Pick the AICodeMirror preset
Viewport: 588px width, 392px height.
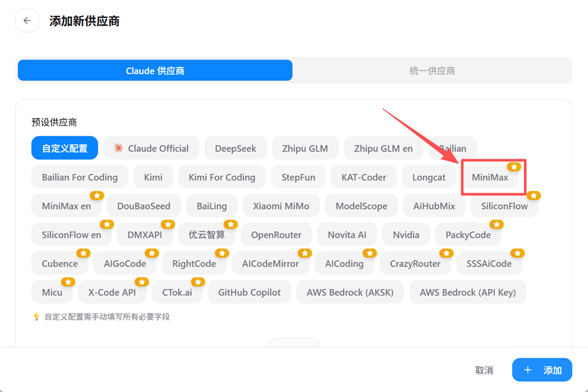pyautogui.click(x=271, y=264)
